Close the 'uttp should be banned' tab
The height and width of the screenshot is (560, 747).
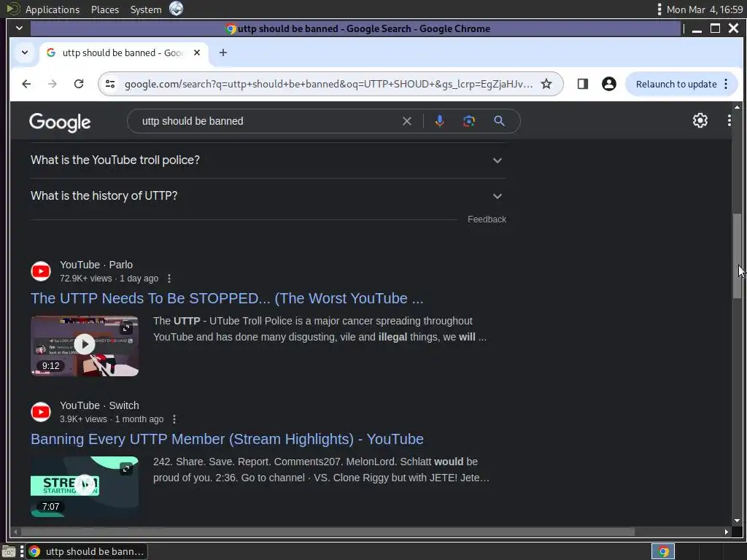197,52
